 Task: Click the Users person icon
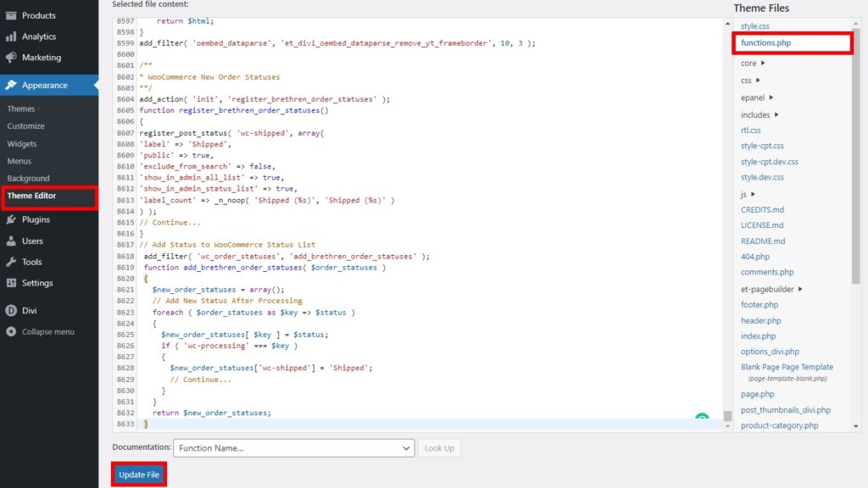coord(11,241)
